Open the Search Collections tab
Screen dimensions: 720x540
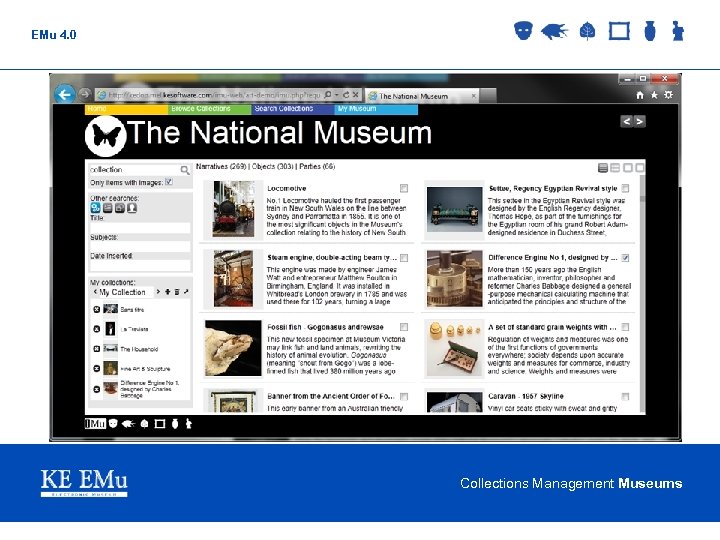click(x=292, y=109)
